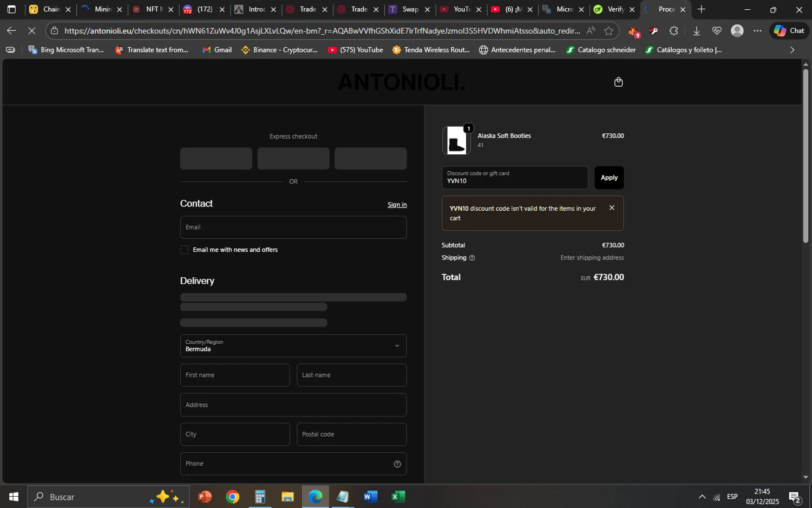Close the Swap browser tab

pos(427,10)
